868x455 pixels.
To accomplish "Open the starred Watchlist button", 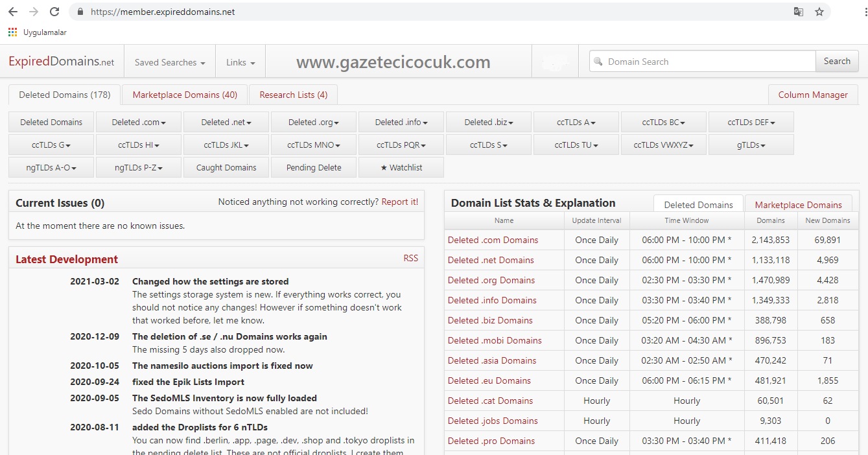I will click(x=401, y=167).
